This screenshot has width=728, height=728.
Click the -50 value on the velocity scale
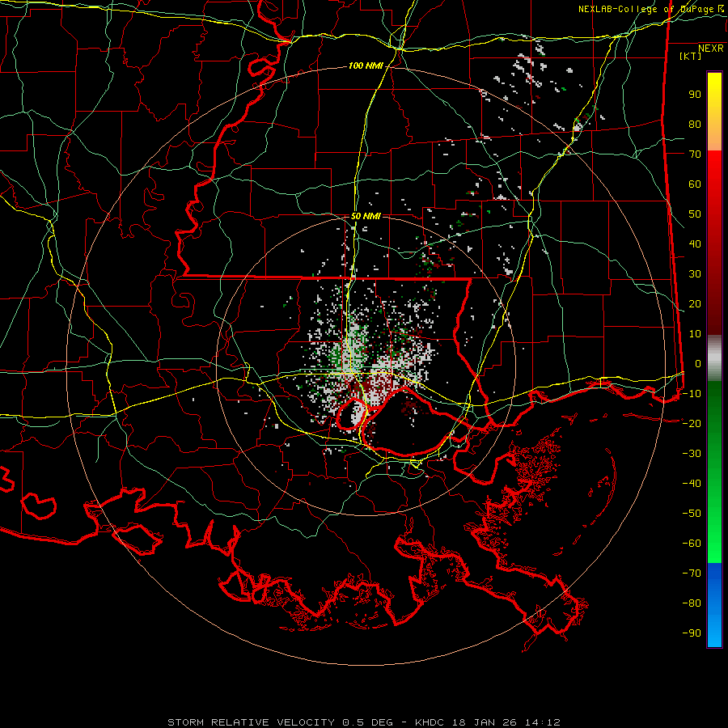click(692, 514)
